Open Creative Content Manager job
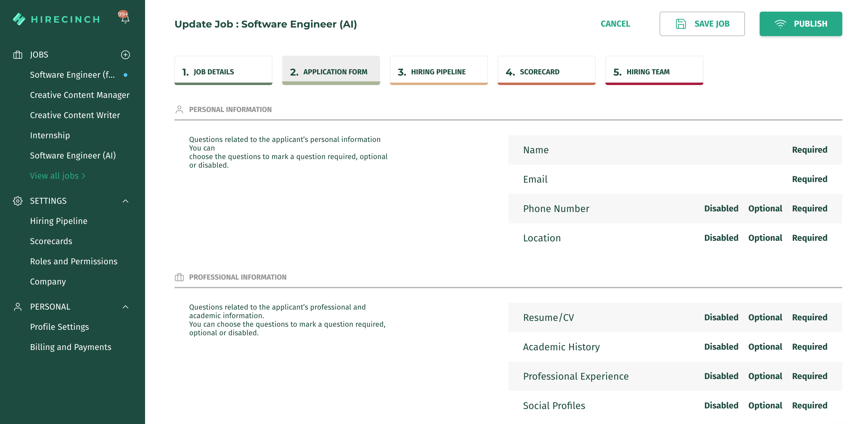Screen dimensions: 868x424 point(80,95)
